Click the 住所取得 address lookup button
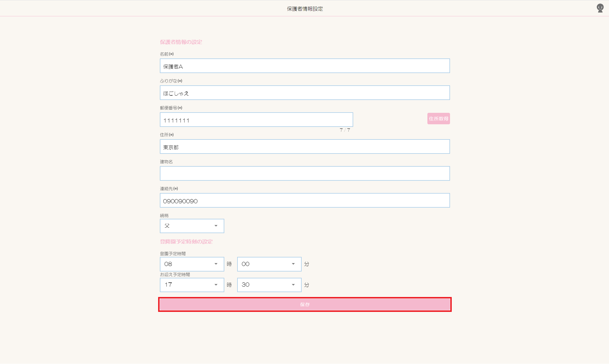 [x=439, y=119]
